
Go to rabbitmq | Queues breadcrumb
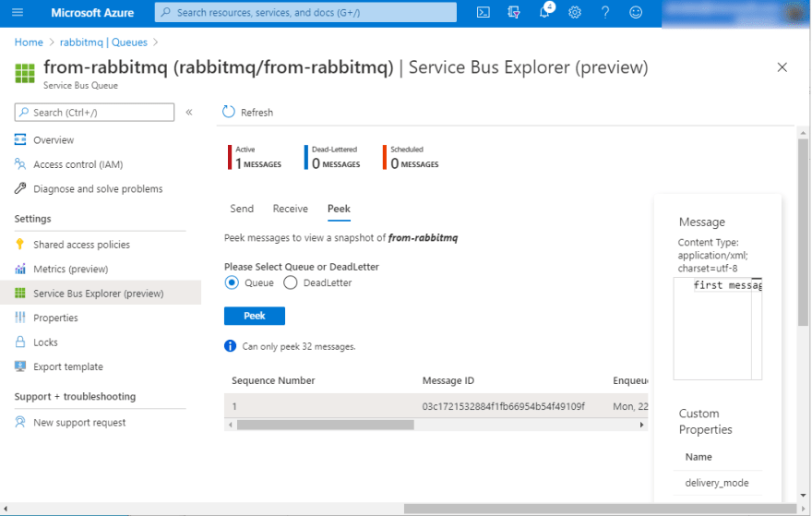(103, 42)
